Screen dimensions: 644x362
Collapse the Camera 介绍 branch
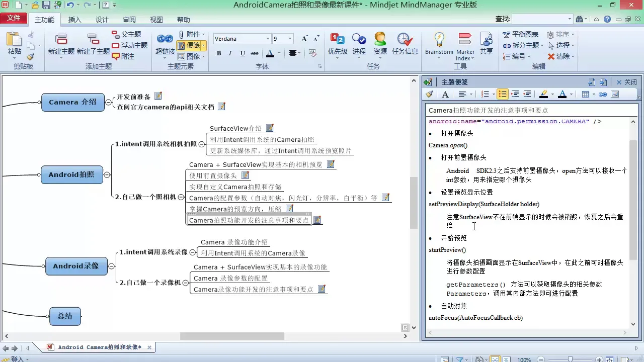tap(108, 102)
